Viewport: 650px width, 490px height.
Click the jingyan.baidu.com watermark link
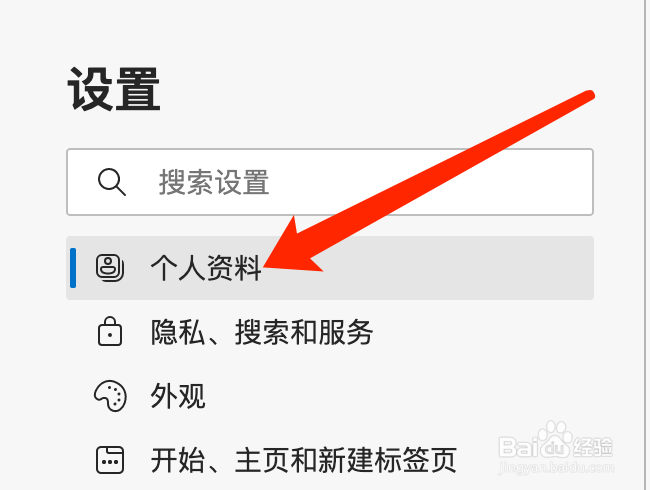[556, 468]
